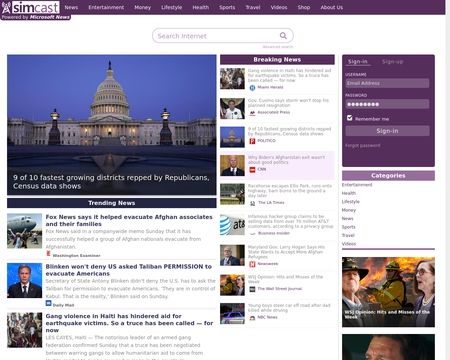
Task: Open the Capitol featured story image
Action: click(112, 125)
